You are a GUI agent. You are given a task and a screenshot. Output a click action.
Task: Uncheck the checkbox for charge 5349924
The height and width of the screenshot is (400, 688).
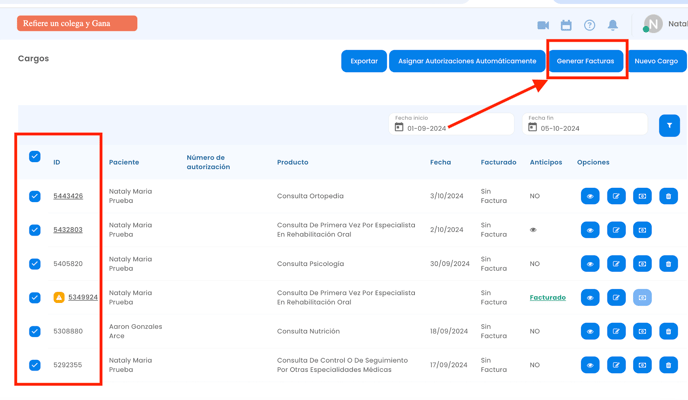click(x=35, y=297)
